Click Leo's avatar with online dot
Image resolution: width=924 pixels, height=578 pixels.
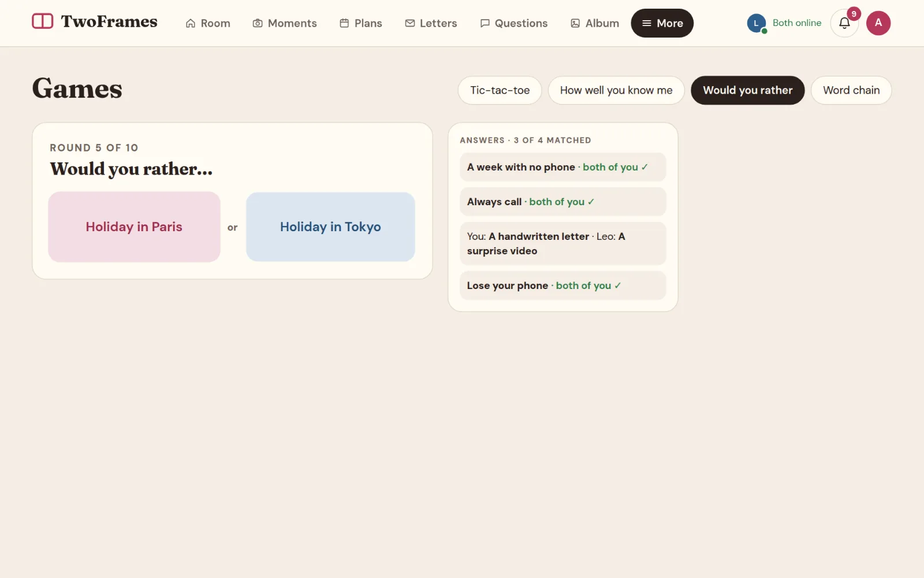[x=756, y=23]
